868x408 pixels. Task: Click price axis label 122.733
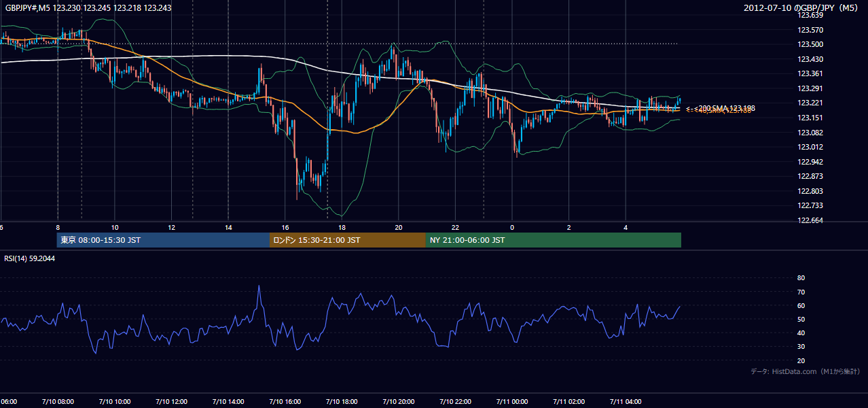click(810, 205)
